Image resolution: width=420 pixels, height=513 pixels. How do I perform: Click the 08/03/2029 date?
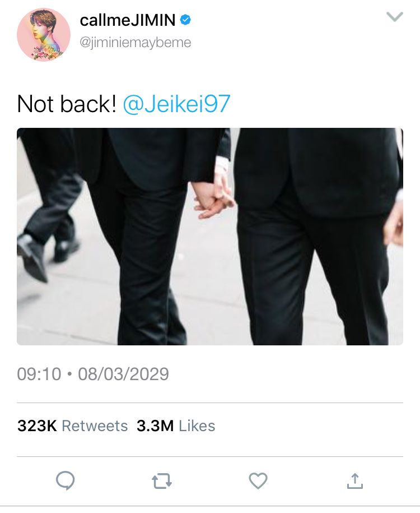(x=123, y=374)
